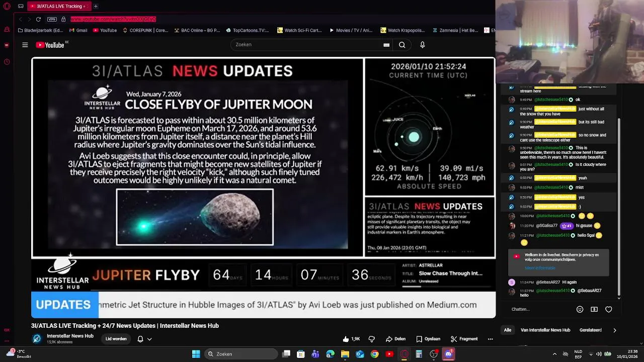Show hidden system tray icons
Image resolution: width=644 pixels, height=362 pixels.
[x=554, y=354]
